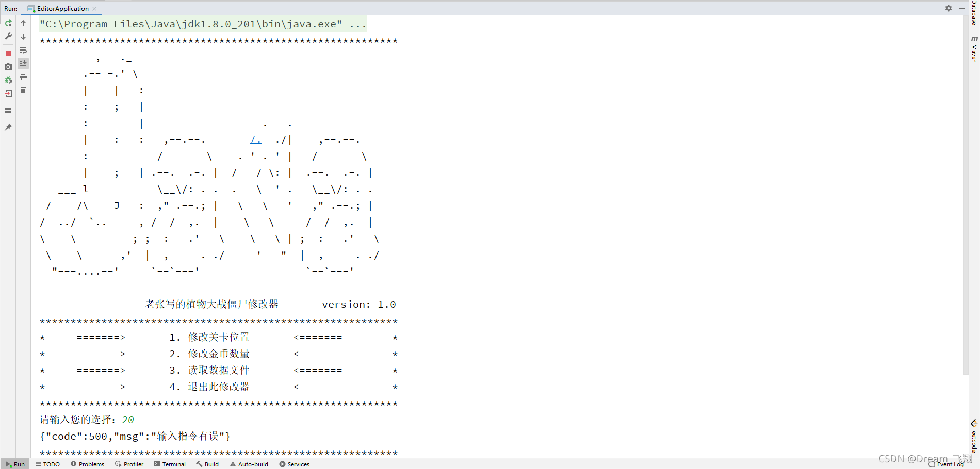Open run configuration wrench settings
This screenshot has height=469, width=980.
tap(8, 37)
